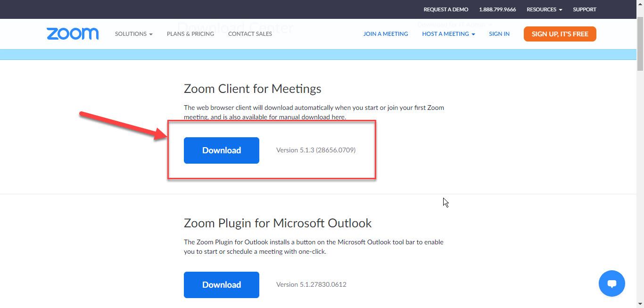Go to Contact Sales
Viewport: 644px width, 308px height.
tap(250, 34)
